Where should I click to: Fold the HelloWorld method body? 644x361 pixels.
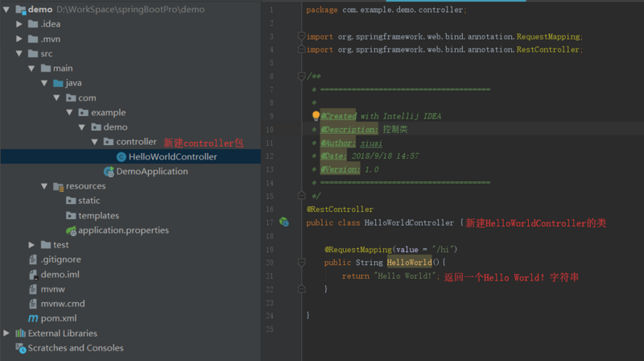[299, 263]
